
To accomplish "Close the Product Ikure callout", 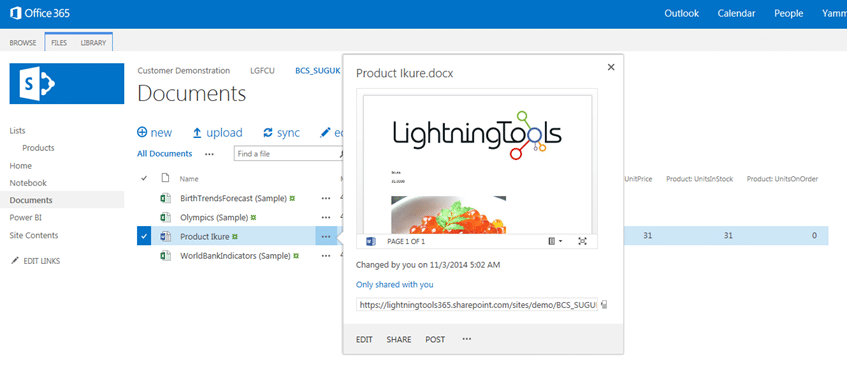I will (x=611, y=67).
